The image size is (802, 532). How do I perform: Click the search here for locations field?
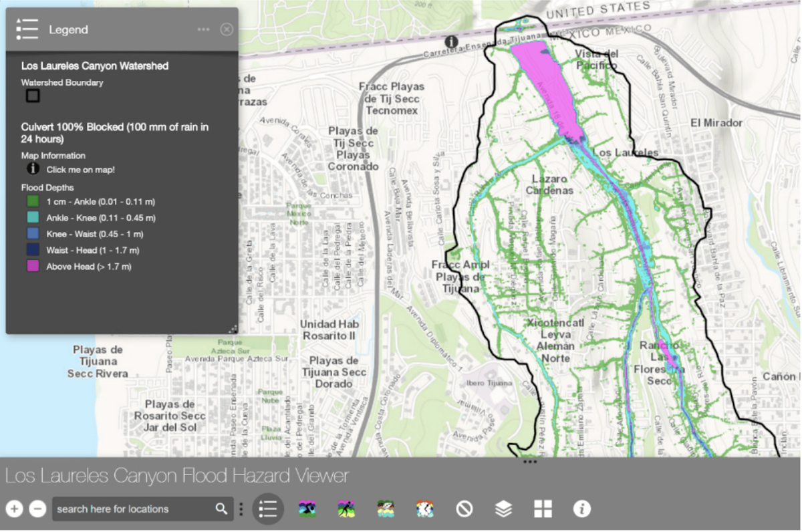click(x=133, y=509)
